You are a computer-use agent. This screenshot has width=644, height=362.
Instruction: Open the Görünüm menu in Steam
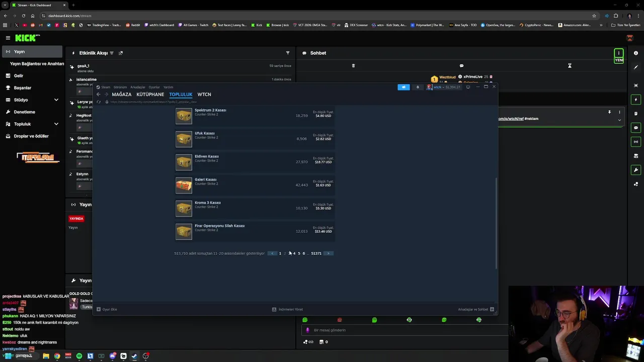pos(120,87)
